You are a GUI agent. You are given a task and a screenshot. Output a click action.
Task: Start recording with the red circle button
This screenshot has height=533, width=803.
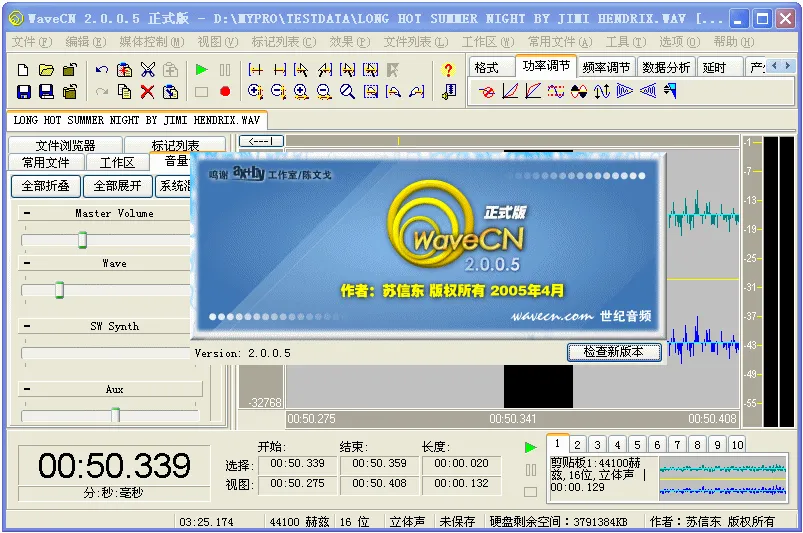coord(225,92)
